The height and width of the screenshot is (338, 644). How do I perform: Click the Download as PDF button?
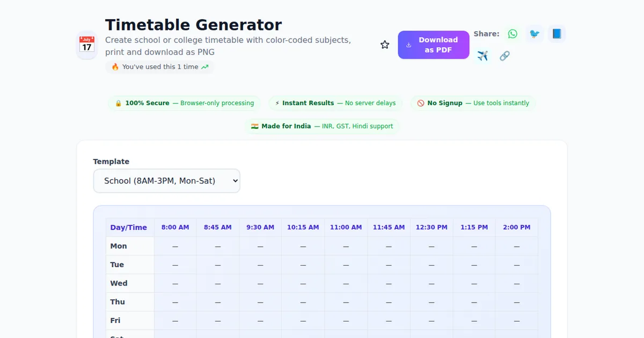[x=433, y=45]
